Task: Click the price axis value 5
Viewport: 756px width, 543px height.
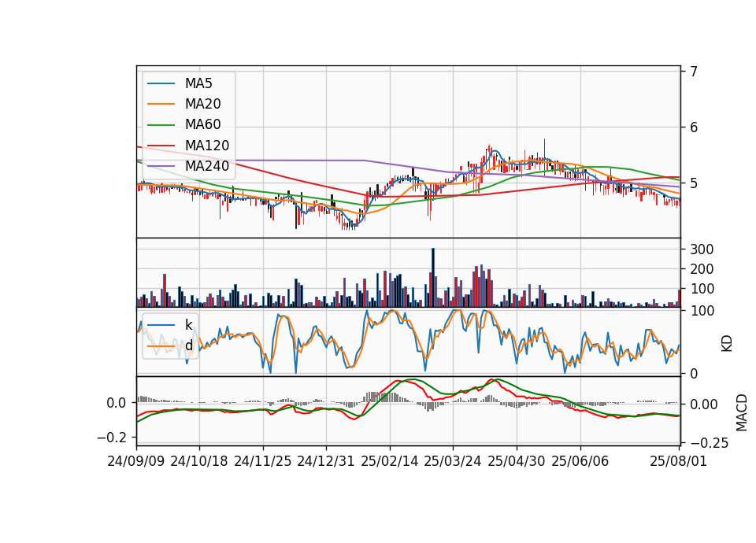Action: coord(694,183)
